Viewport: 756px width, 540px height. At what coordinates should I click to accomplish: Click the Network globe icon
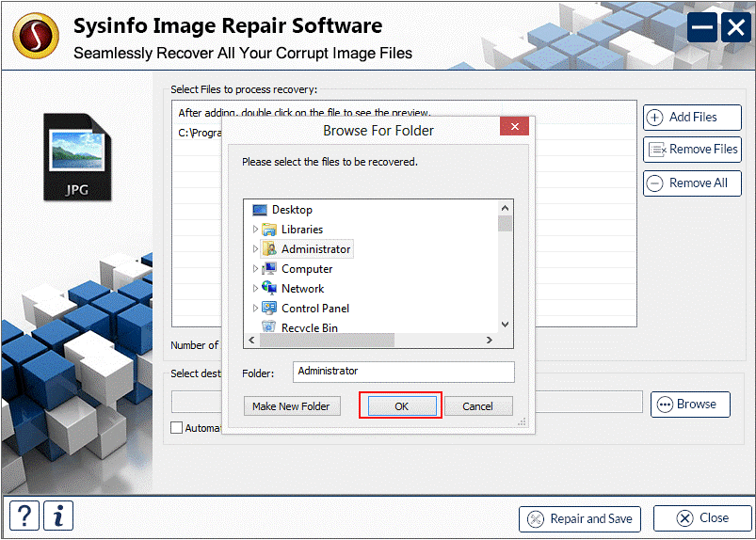point(269,288)
